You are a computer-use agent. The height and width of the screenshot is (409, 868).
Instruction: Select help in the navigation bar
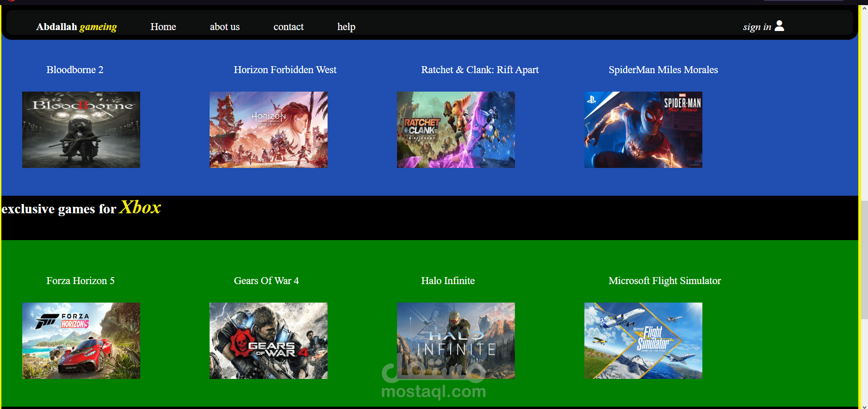pos(346,27)
